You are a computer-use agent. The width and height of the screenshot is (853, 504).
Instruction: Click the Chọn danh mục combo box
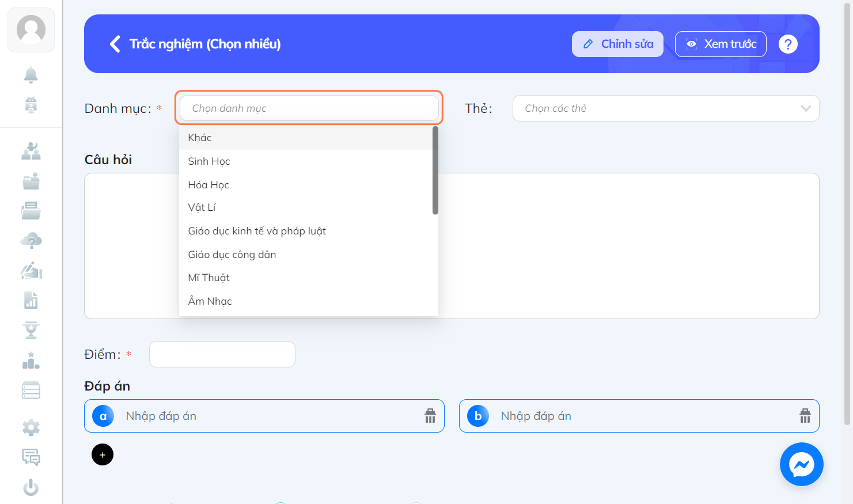point(309,108)
